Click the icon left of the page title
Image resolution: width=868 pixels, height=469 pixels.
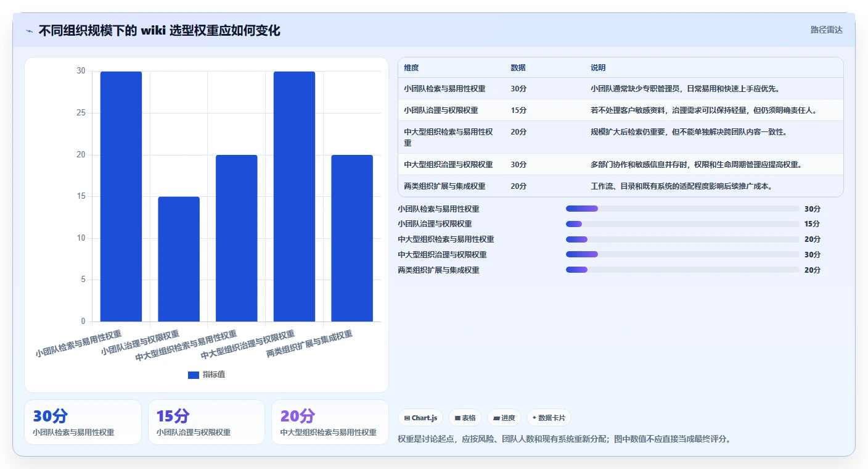coord(29,31)
